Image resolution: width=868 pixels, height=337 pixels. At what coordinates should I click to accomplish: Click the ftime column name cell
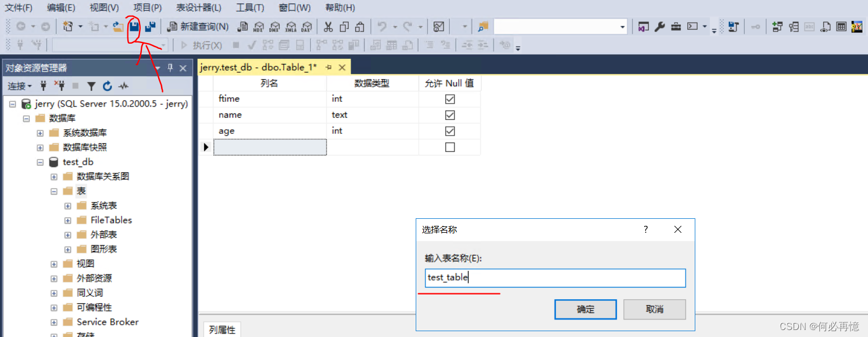(270, 99)
